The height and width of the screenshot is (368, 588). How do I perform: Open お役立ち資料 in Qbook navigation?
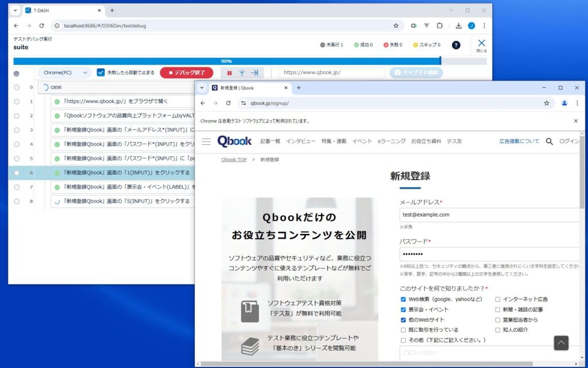point(426,141)
